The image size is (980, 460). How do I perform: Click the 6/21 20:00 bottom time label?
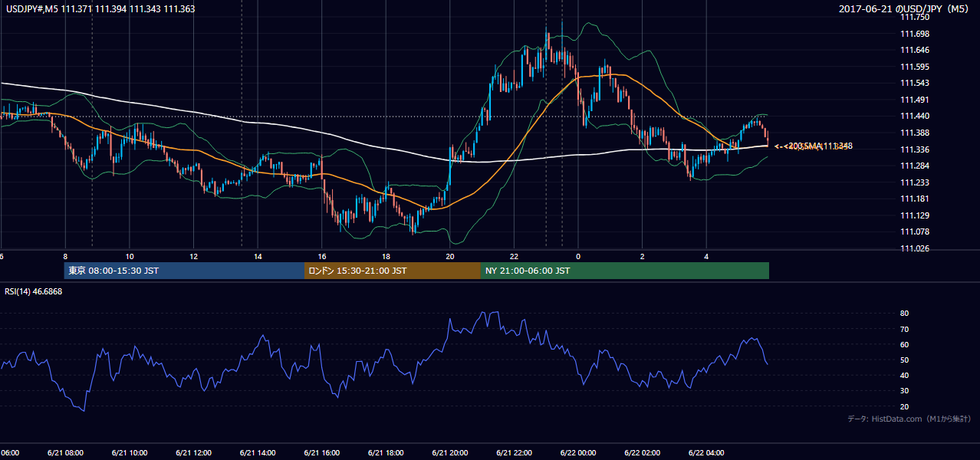[x=449, y=452]
